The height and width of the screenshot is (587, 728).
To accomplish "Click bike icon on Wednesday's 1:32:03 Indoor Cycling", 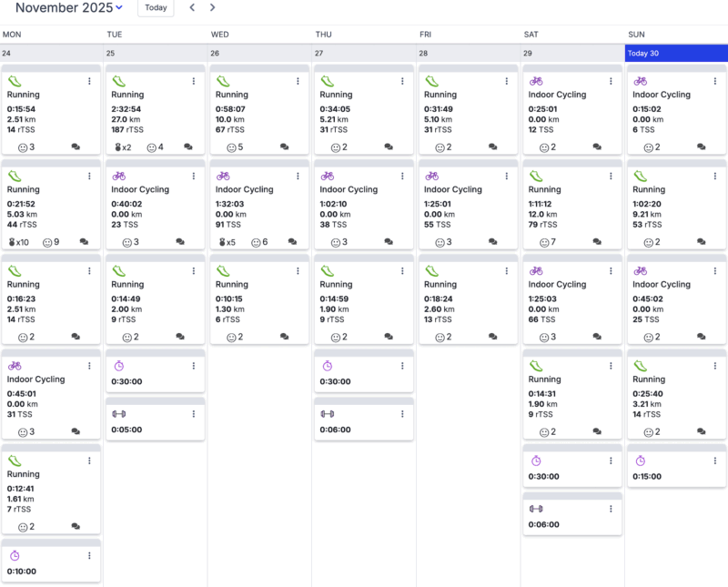I will tap(223, 176).
